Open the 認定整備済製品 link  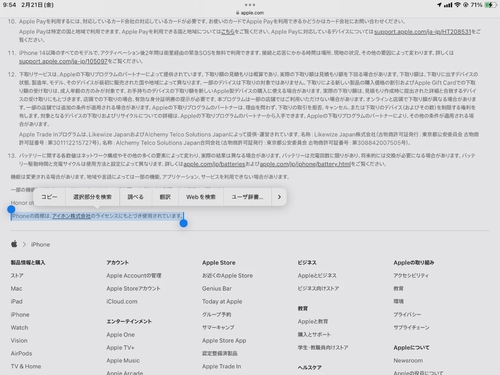tap(220, 354)
